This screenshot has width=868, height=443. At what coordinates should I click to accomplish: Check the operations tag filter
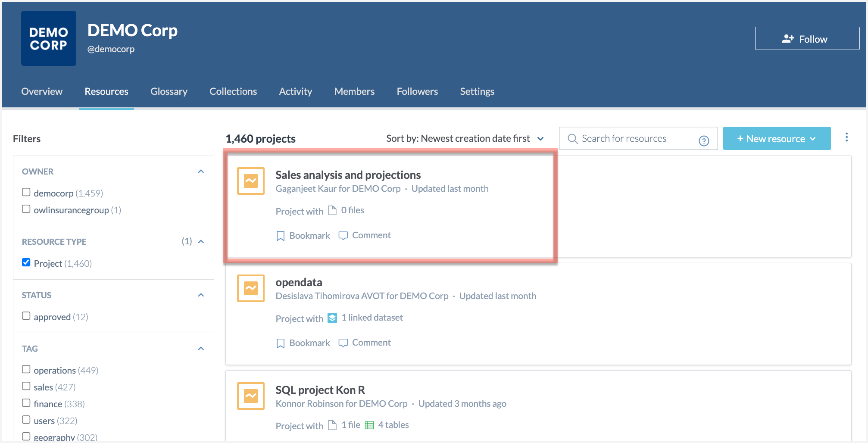pyautogui.click(x=26, y=369)
